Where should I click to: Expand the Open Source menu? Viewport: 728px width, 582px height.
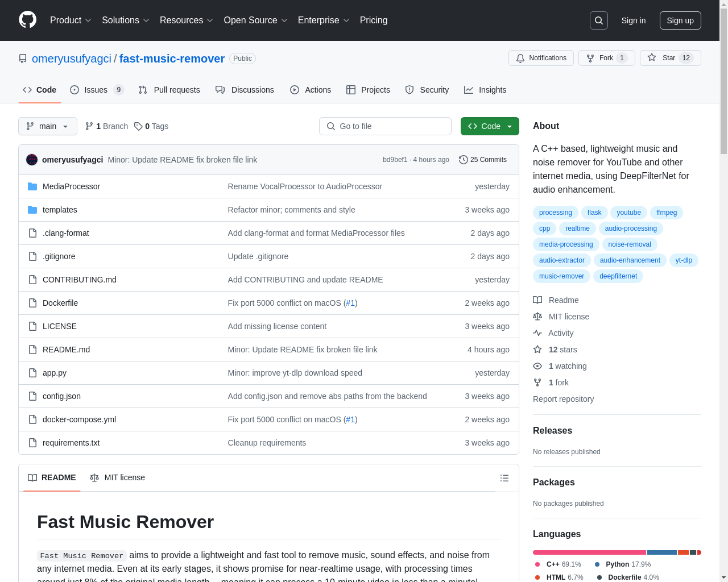(255, 20)
